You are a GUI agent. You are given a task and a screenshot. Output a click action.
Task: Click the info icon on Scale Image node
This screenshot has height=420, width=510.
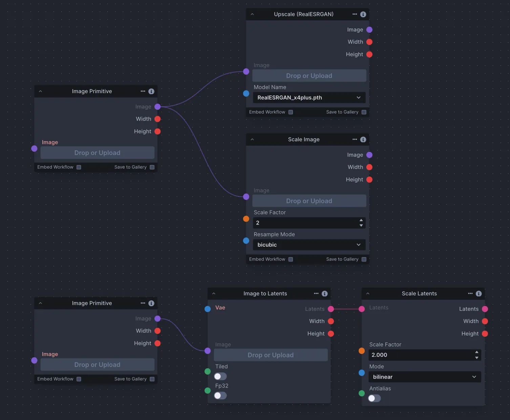coord(363,140)
